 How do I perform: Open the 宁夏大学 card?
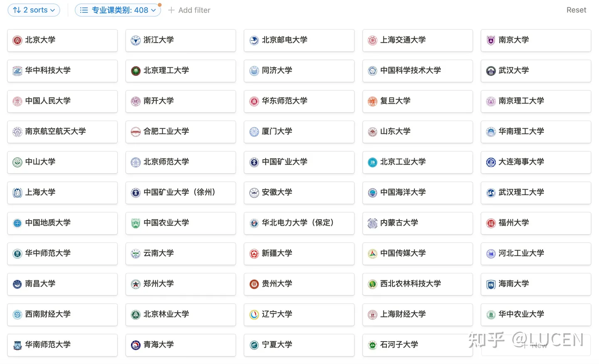(x=299, y=345)
